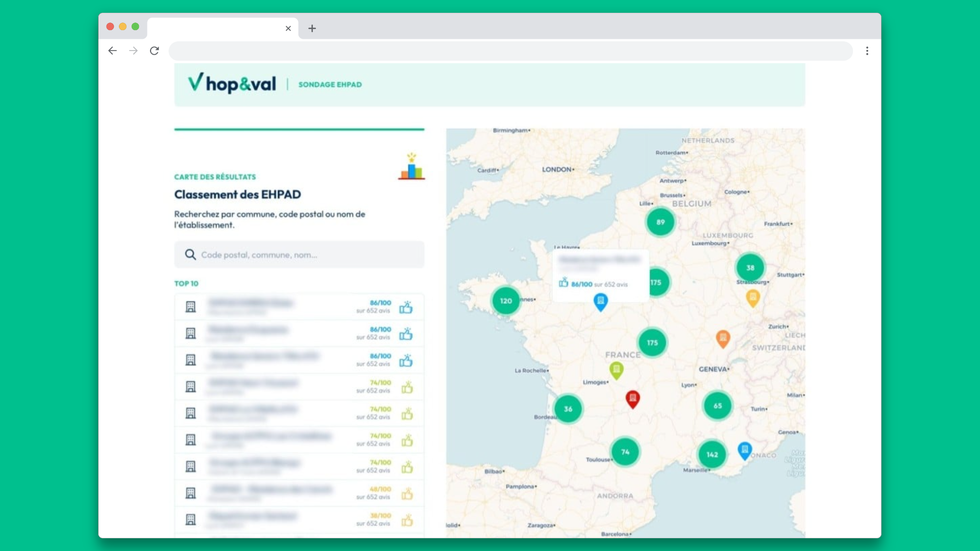Click the browser address bar
Screen dimensions: 980x551
(x=510, y=51)
